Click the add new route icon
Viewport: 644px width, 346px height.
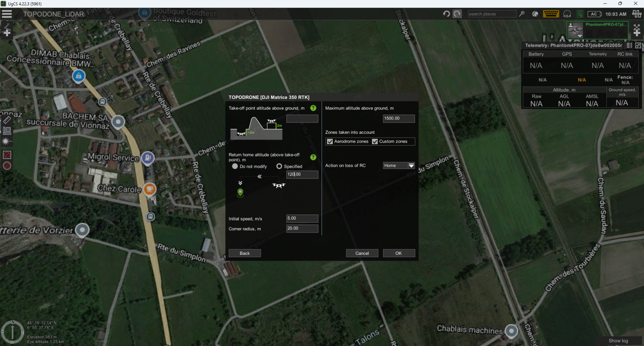[7, 30]
